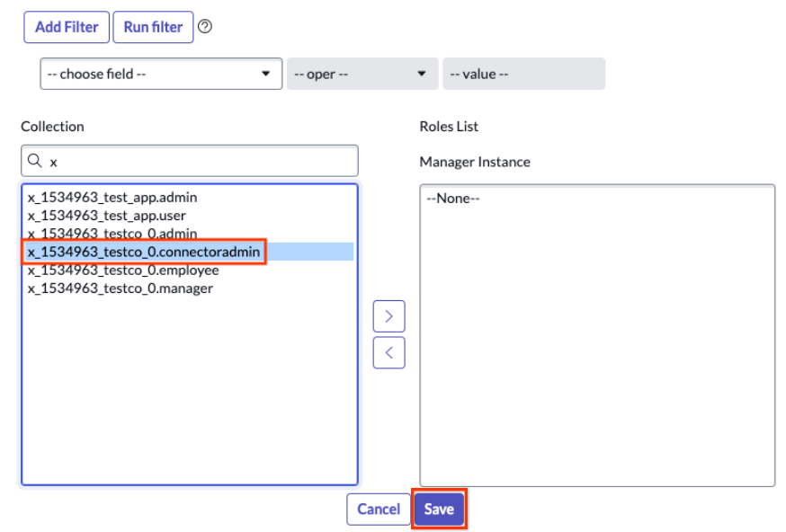Click the Add Filter button
786x532 pixels.
coord(66,27)
